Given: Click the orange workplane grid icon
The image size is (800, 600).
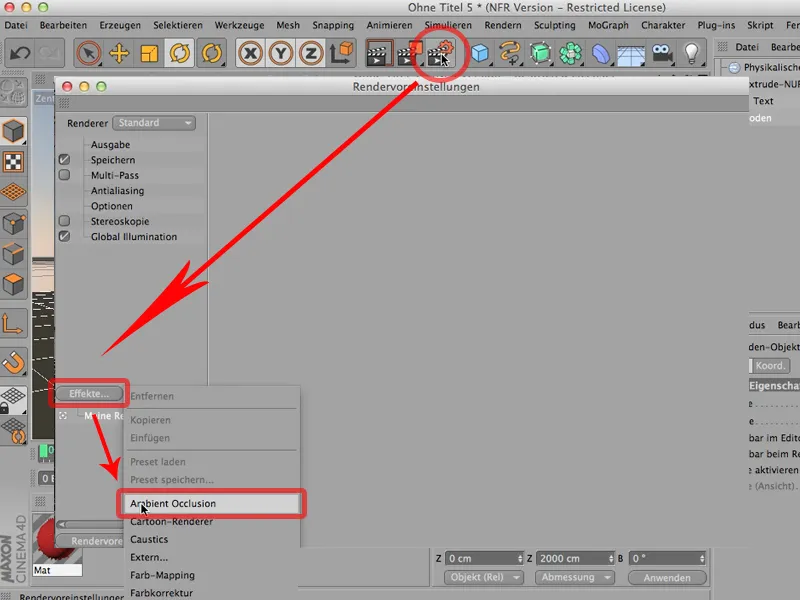Looking at the screenshot, I should [x=14, y=192].
